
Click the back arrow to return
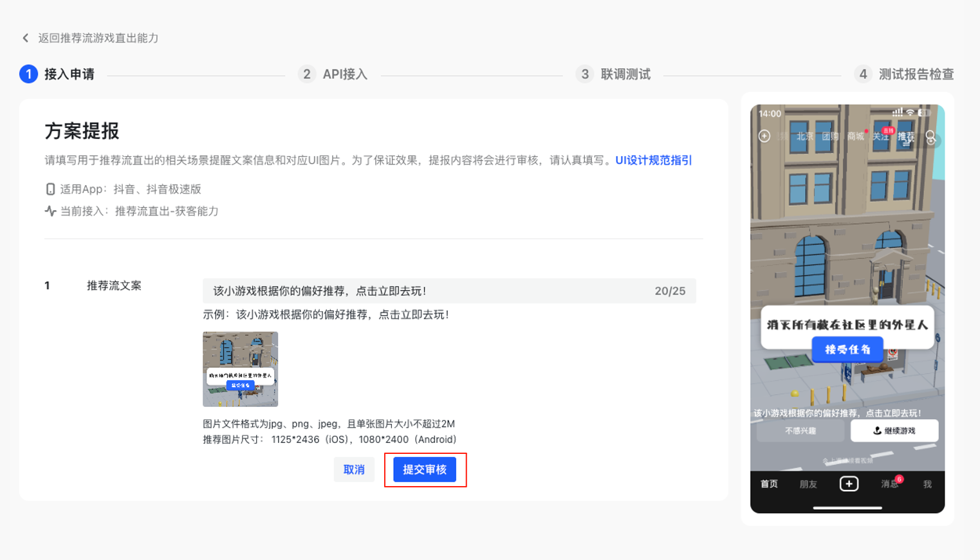(x=26, y=38)
